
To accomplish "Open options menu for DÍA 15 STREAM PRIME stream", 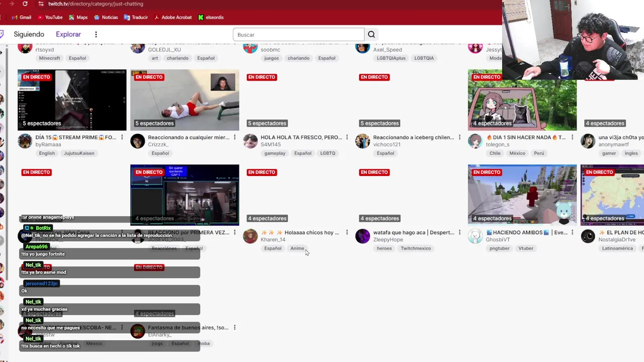I will [x=122, y=137].
